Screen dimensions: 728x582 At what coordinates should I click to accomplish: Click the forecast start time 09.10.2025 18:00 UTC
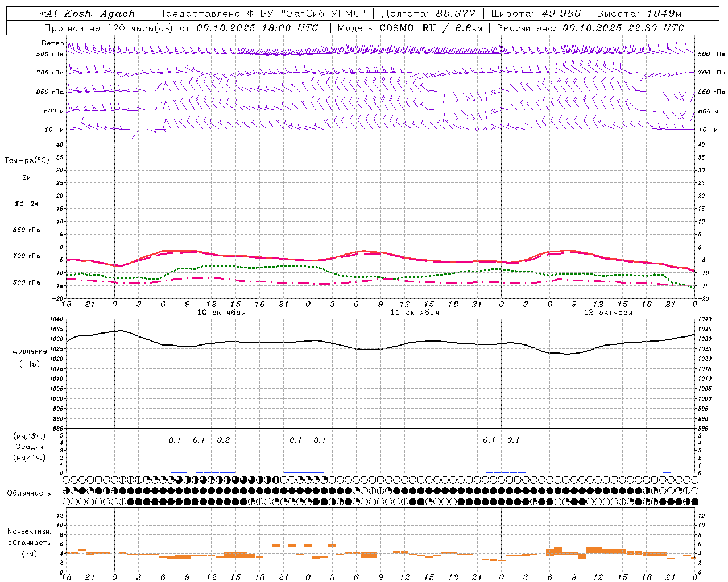tap(257, 28)
